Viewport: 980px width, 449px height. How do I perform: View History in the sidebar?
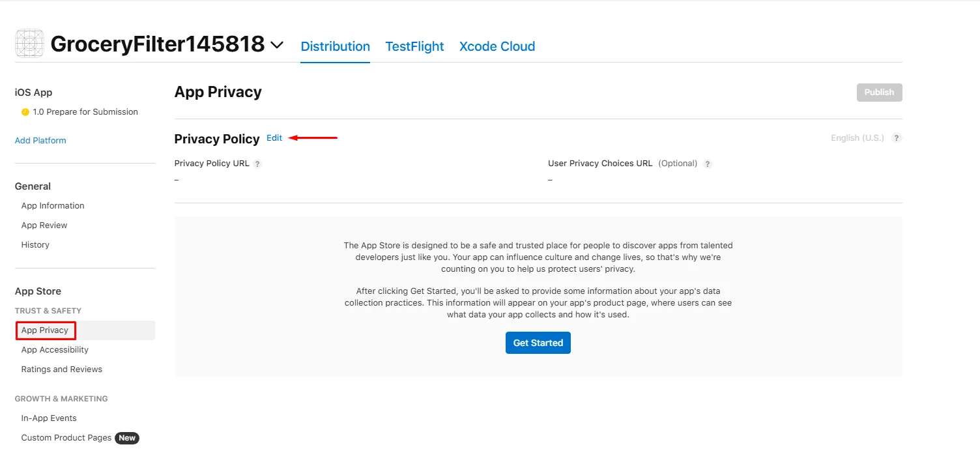(35, 245)
